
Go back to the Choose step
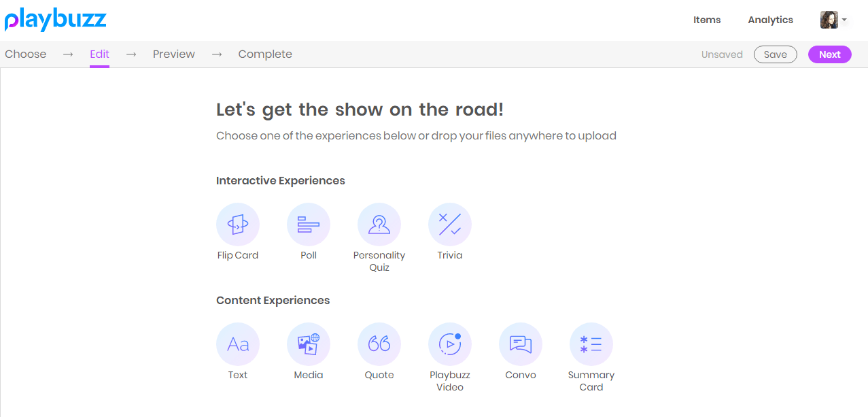26,54
